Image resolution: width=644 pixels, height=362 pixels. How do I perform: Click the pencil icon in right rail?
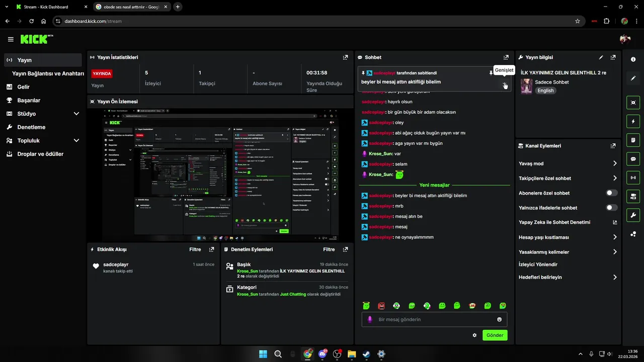633,78
